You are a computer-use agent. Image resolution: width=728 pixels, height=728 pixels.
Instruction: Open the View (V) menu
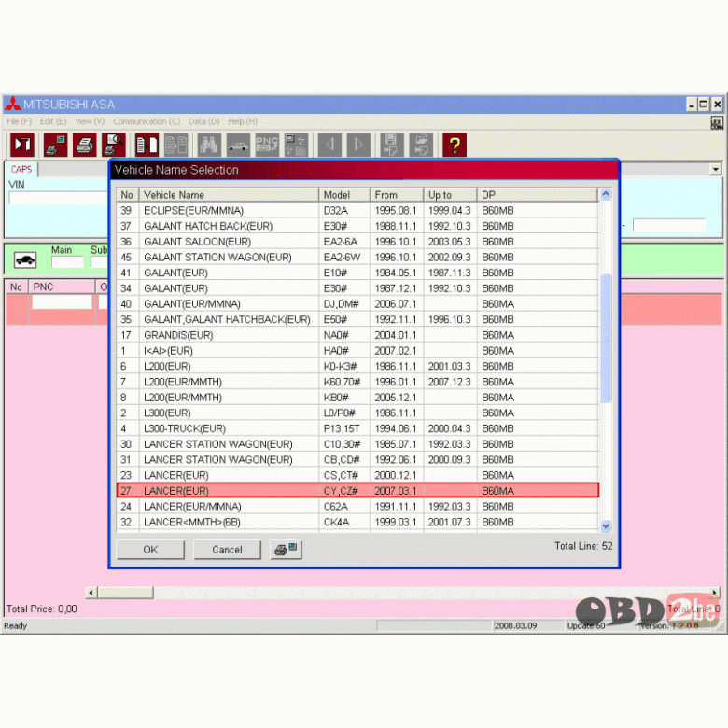tap(90, 121)
